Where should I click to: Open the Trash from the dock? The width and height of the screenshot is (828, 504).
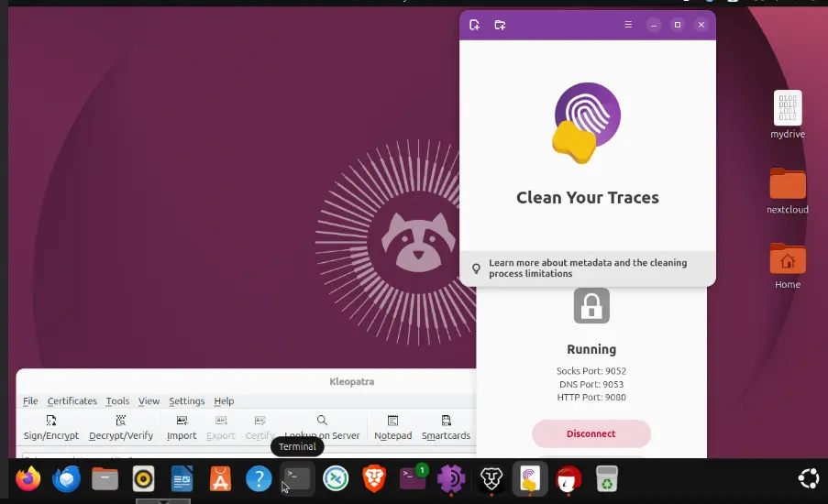[607, 479]
